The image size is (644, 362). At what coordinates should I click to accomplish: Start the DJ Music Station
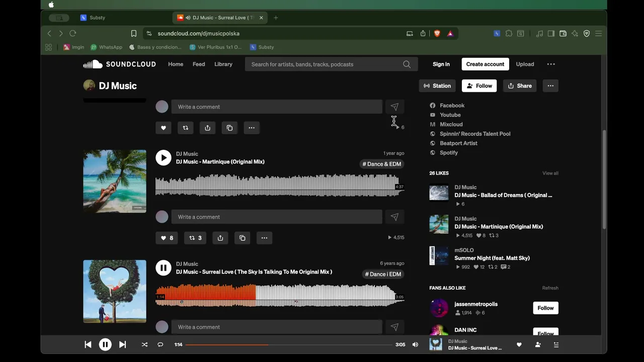point(437,86)
